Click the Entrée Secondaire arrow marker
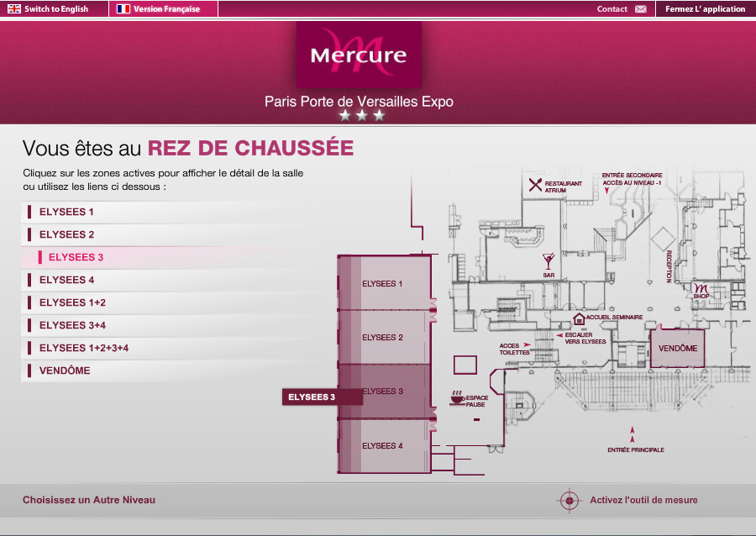 606,191
